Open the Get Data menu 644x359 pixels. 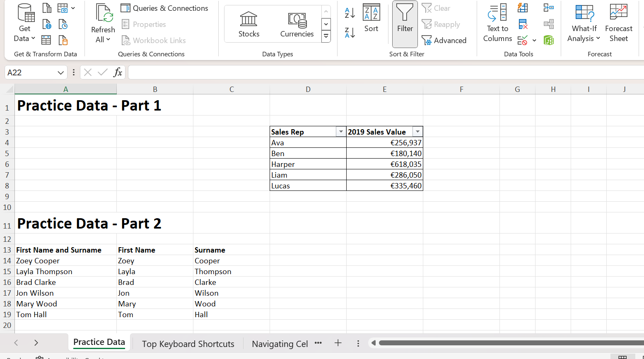coord(24,23)
